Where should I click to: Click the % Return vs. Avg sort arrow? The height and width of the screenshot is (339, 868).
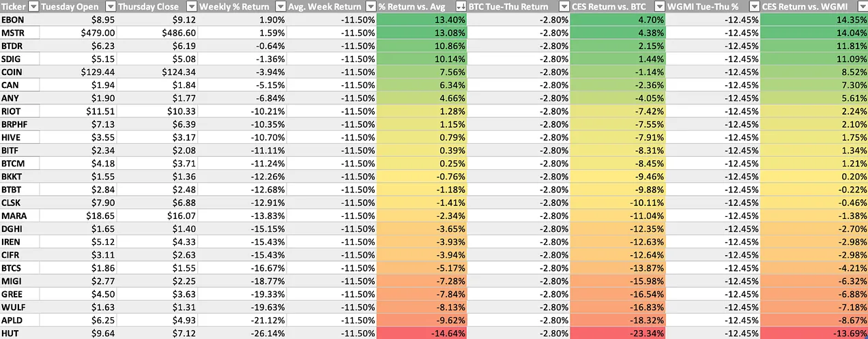[461, 7]
